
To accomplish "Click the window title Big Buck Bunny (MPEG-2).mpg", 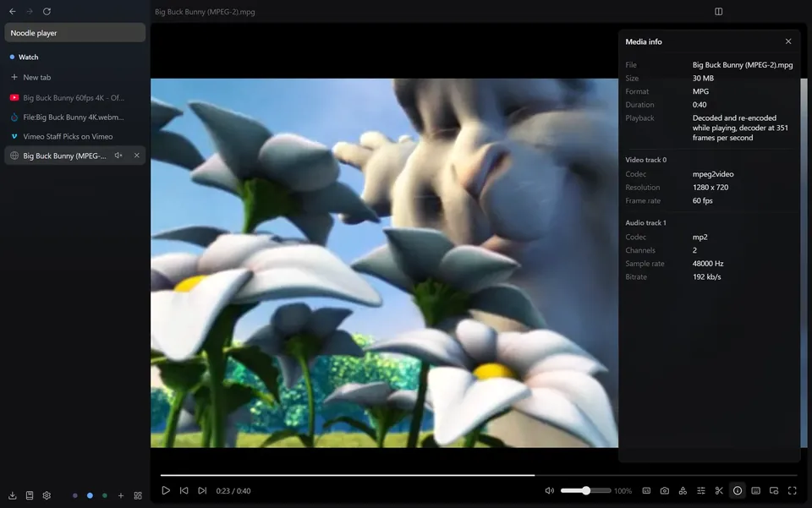I will click(205, 11).
